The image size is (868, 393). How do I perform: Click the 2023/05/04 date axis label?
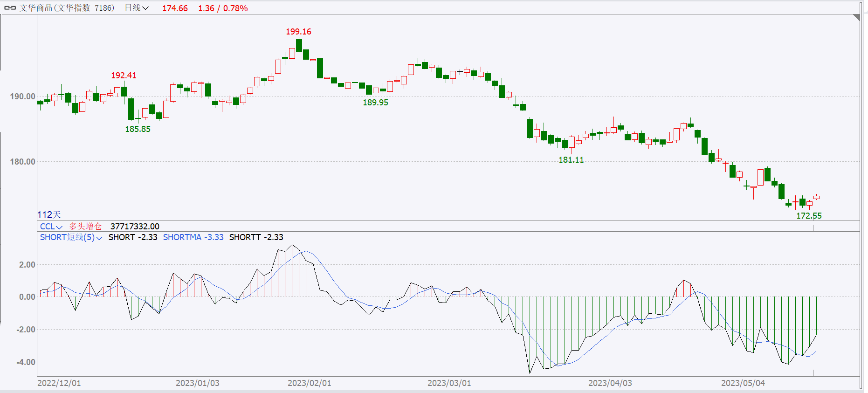(x=743, y=383)
